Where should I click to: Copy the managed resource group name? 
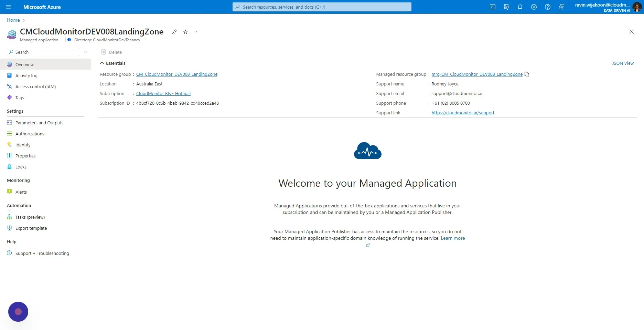pyautogui.click(x=527, y=74)
